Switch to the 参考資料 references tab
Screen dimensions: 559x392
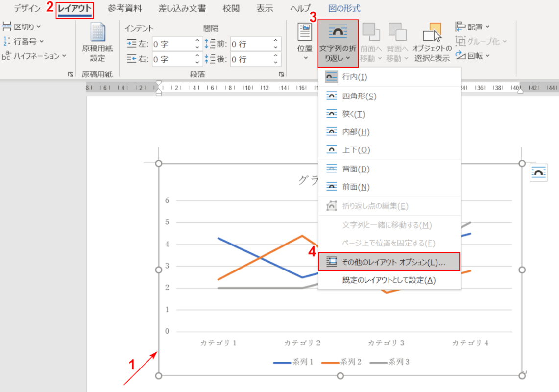point(125,8)
